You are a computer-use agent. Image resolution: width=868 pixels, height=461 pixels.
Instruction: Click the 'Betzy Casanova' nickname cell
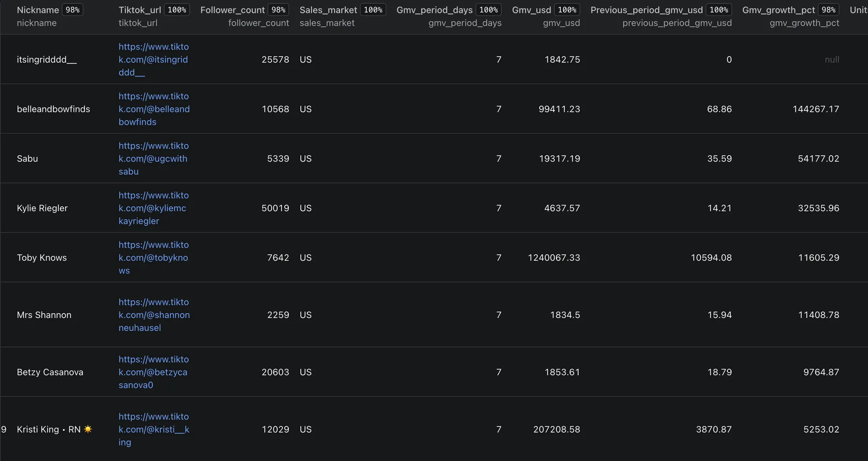(50, 372)
